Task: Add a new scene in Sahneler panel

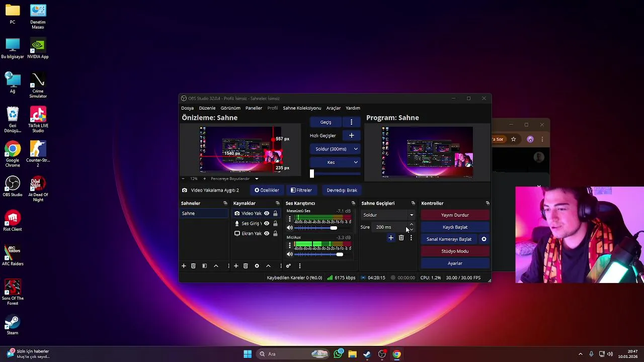Action: pos(184,266)
